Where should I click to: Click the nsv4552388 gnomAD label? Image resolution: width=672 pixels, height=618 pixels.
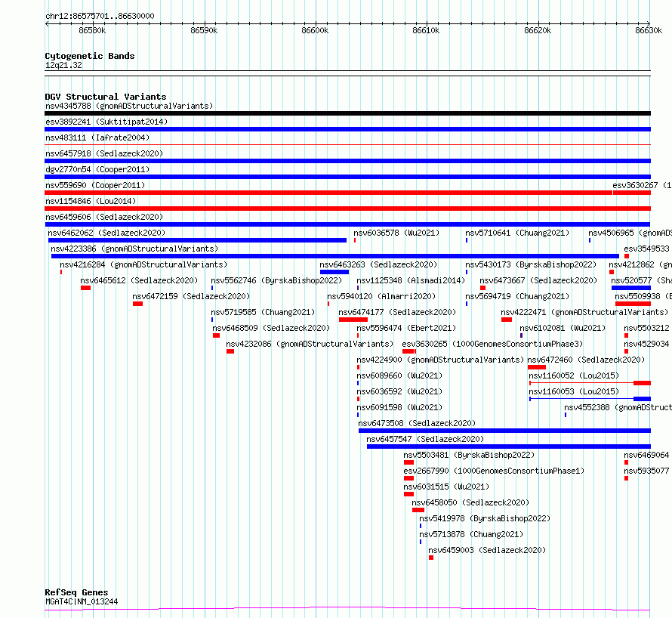[618, 407]
